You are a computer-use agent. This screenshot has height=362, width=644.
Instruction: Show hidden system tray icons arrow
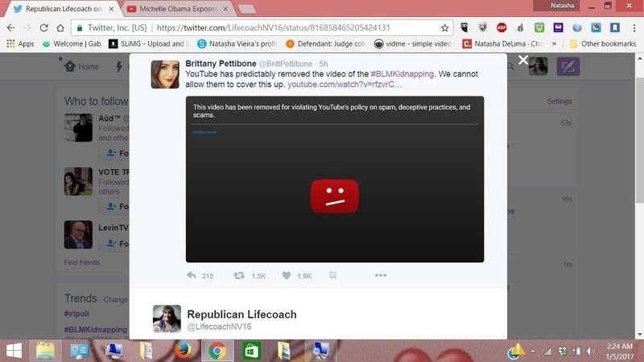point(533,352)
